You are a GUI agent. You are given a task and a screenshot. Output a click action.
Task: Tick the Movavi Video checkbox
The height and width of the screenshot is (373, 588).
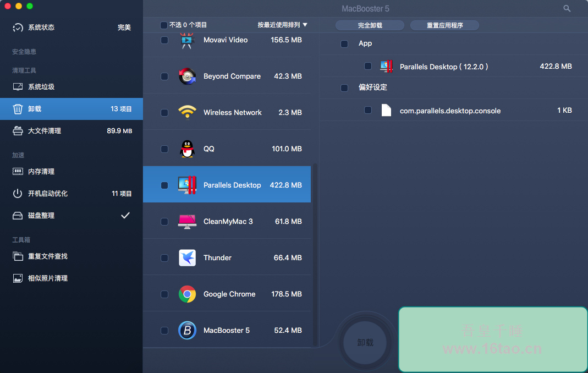pos(164,40)
